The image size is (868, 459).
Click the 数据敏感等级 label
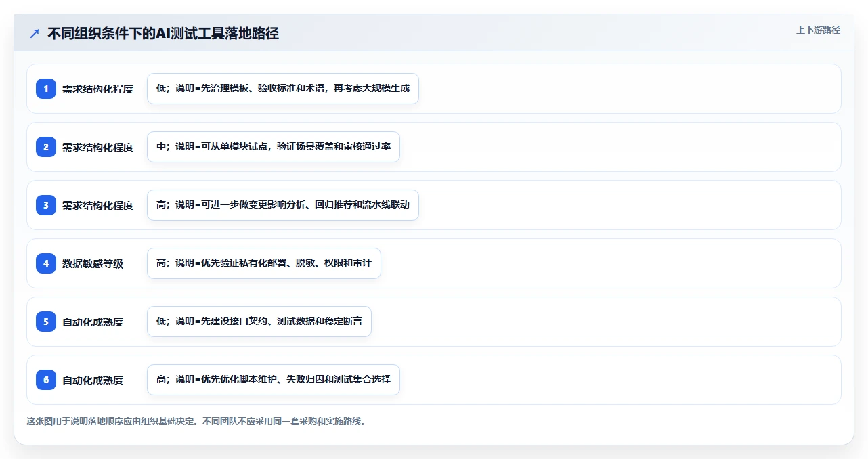(93, 263)
